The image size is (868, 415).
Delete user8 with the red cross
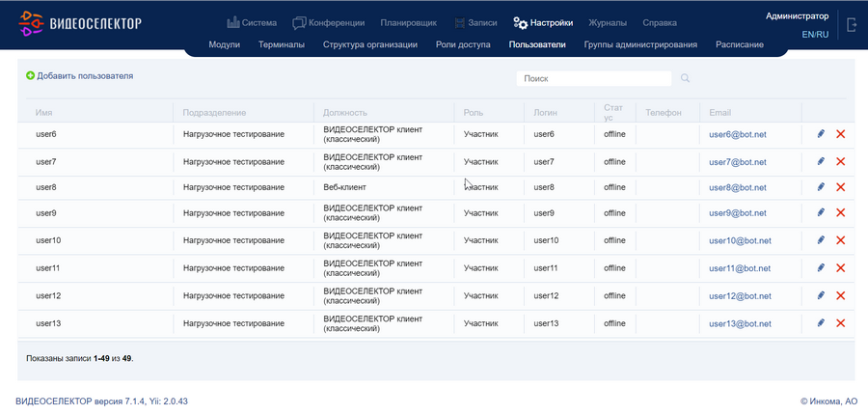click(840, 187)
